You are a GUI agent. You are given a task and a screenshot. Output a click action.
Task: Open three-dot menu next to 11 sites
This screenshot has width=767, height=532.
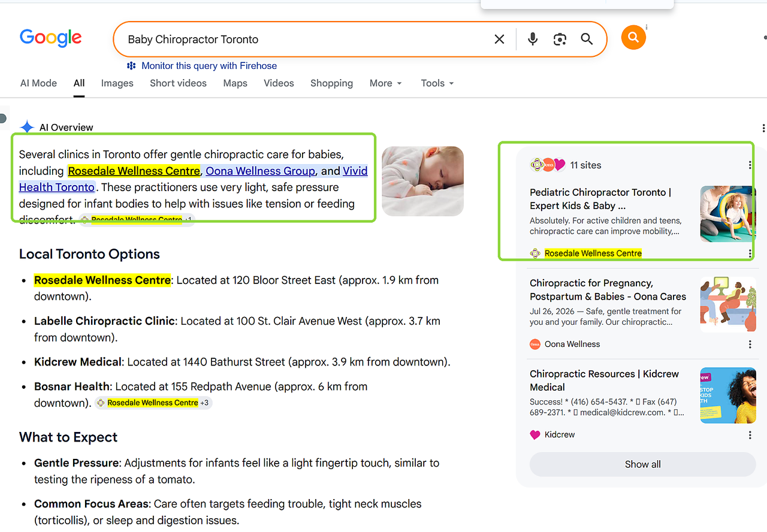(750, 165)
